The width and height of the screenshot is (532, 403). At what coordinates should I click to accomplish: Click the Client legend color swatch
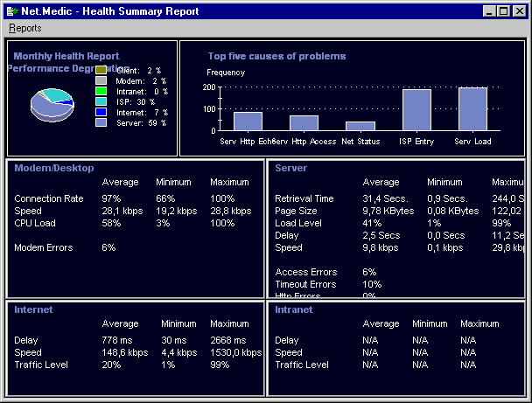101,70
